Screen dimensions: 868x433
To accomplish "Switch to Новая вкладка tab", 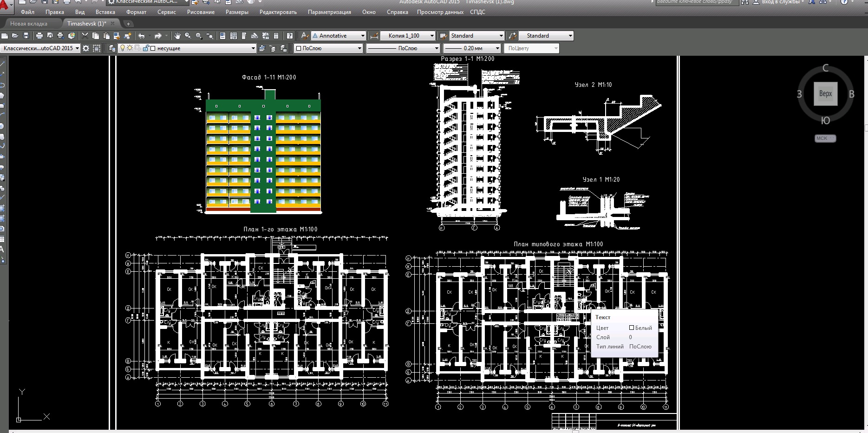I will 29,24.
